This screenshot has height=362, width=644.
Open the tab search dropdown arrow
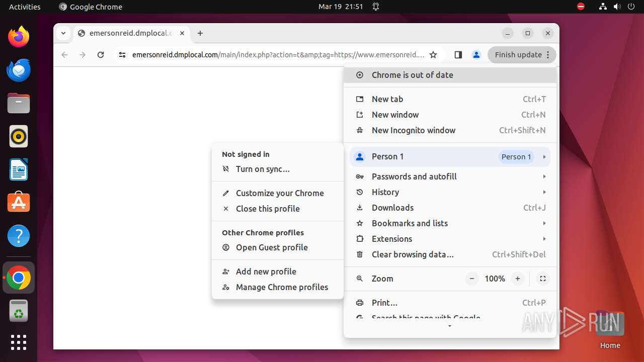(x=63, y=33)
